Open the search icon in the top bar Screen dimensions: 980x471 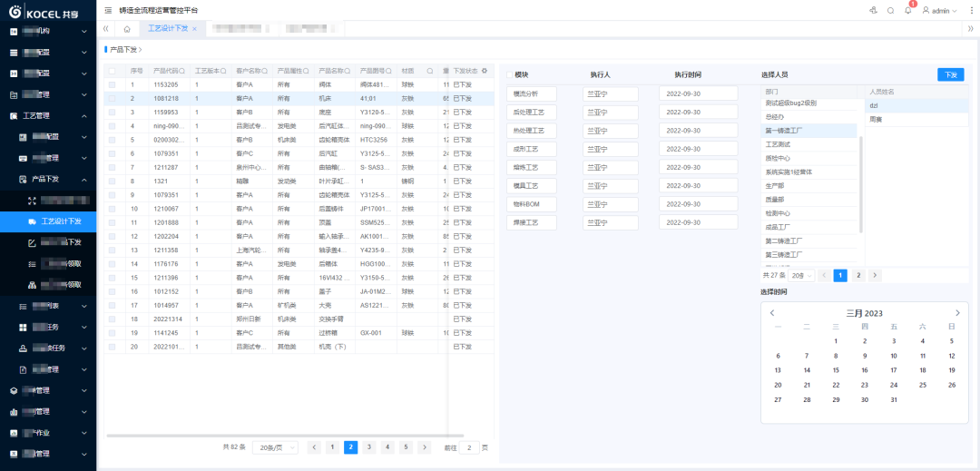(x=891, y=11)
